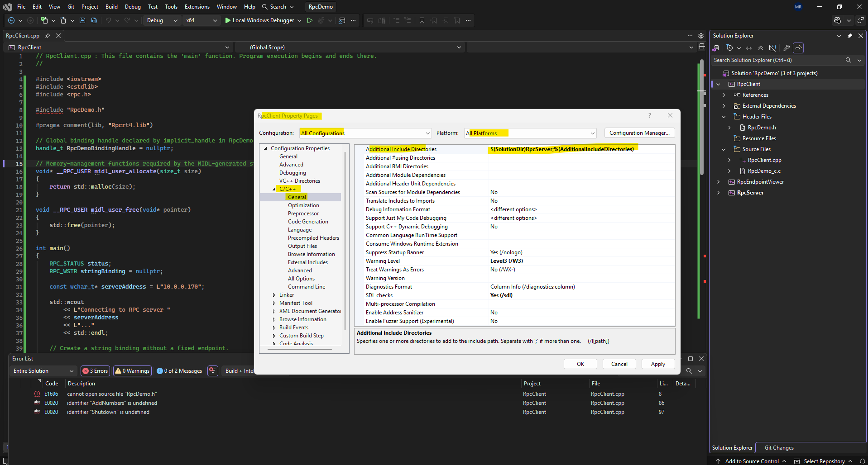Select Command Line under C/C++
Image resolution: width=868 pixels, height=465 pixels.
307,287
